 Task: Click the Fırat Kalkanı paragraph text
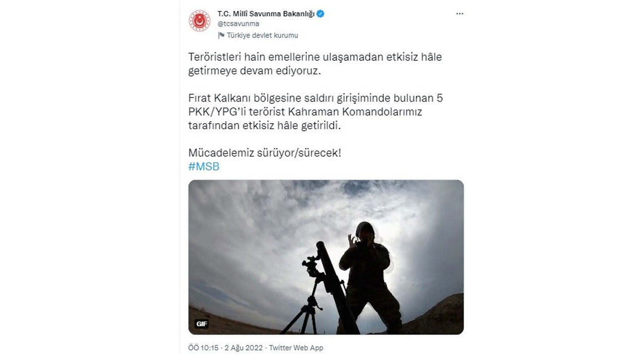tap(315, 112)
